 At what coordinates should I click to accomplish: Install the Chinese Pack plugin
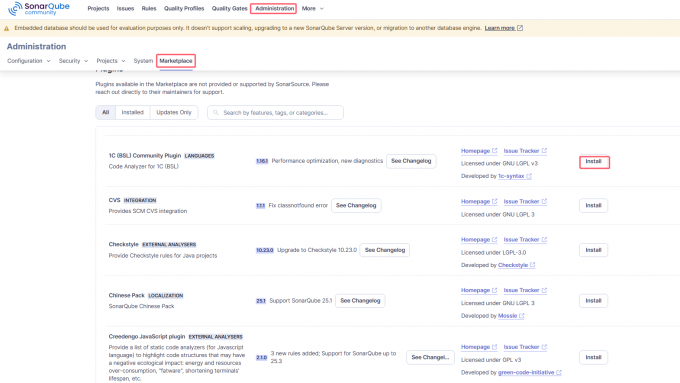click(593, 301)
